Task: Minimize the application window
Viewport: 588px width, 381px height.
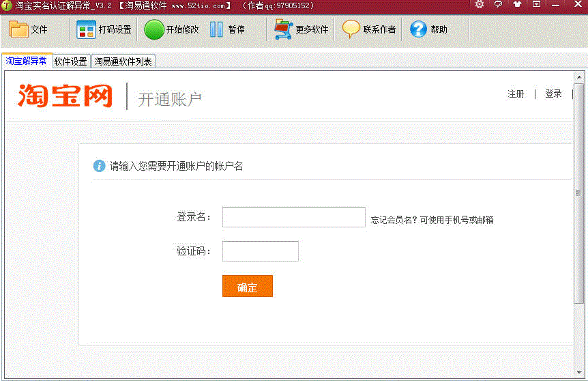Action: click(556, 5)
